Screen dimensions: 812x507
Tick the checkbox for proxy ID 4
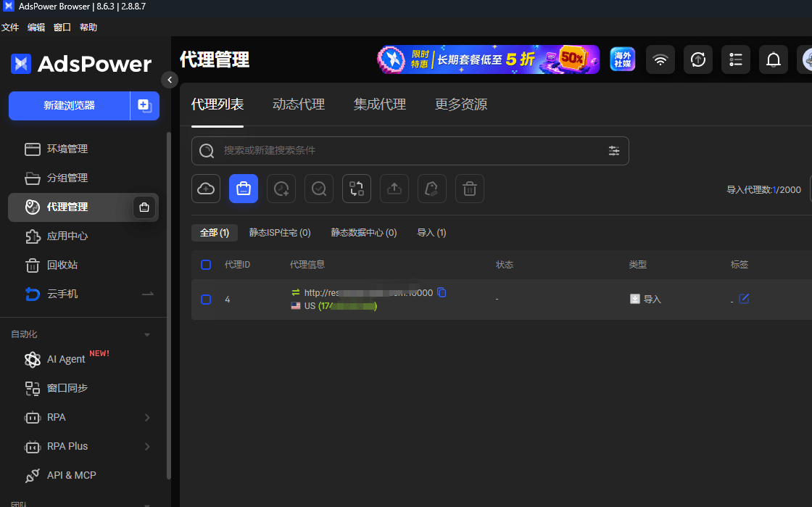(206, 300)
